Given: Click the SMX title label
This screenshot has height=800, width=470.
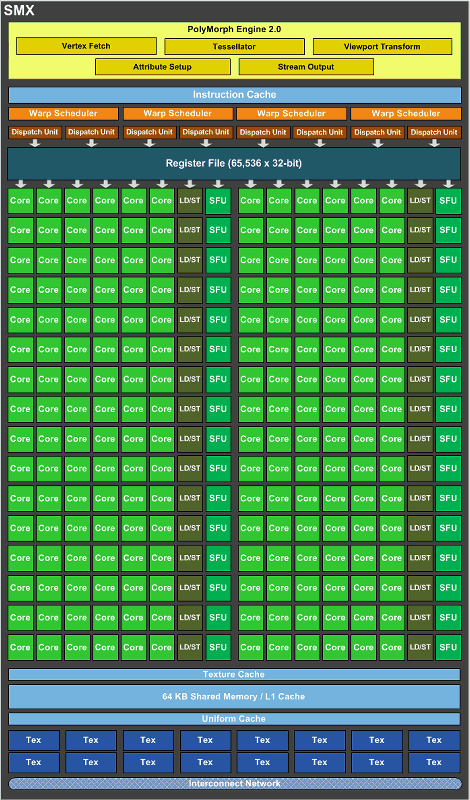Looking at the screenshot, I should tap(19, 10).
